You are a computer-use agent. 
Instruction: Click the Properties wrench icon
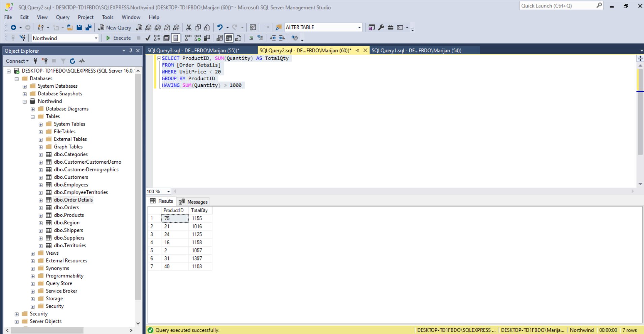coord(381,27)
